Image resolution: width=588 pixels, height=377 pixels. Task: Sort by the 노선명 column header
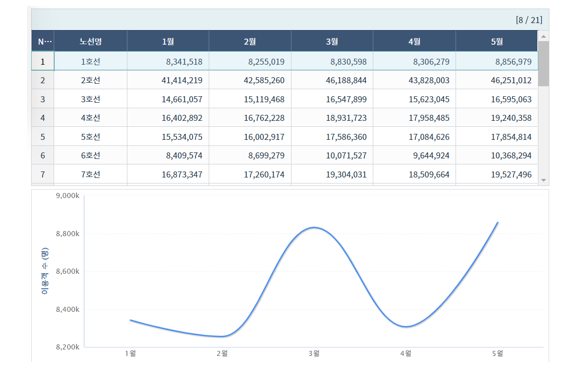pos(90,41)
